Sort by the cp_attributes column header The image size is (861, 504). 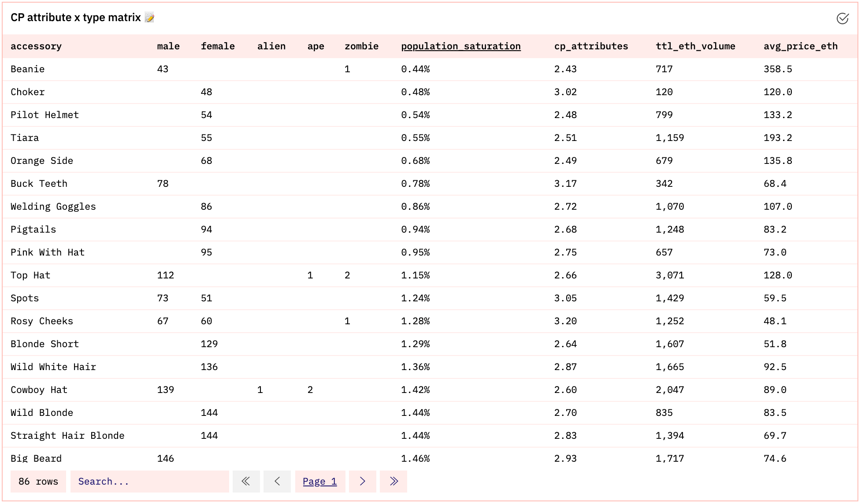click(x=591, y=46)
